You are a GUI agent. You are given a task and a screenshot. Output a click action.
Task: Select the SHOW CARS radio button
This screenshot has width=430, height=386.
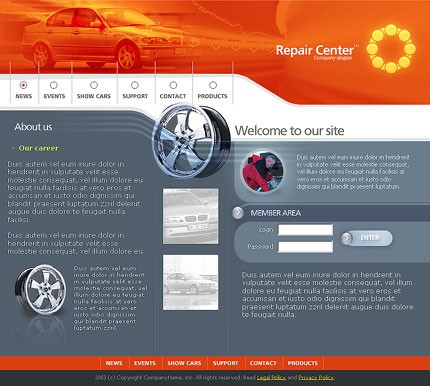(94, 85)
